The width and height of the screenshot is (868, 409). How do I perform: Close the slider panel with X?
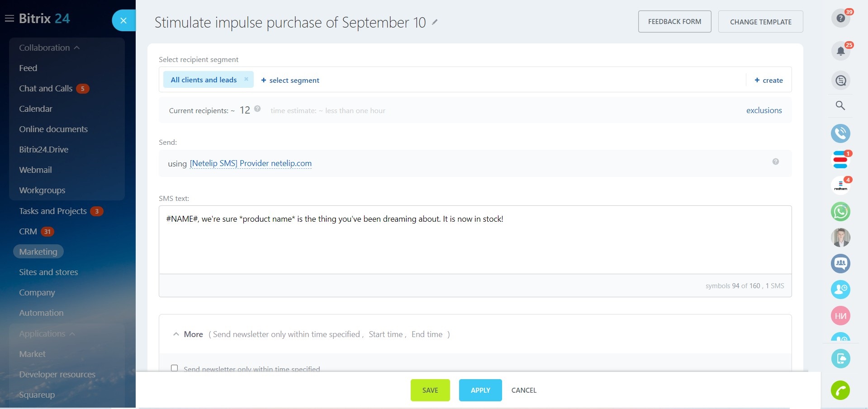[x=123, y=20]
